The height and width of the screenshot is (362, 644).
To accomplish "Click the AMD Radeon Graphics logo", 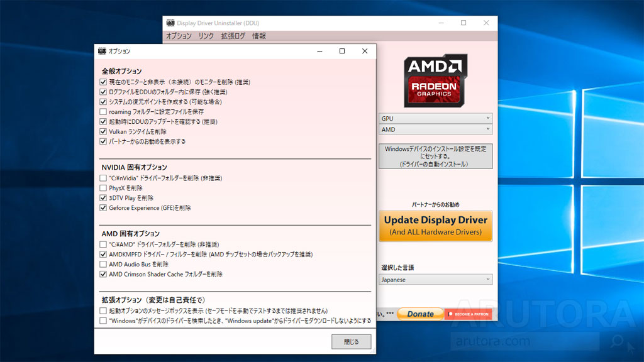I will pyautogui.click(x=435, y=80).
